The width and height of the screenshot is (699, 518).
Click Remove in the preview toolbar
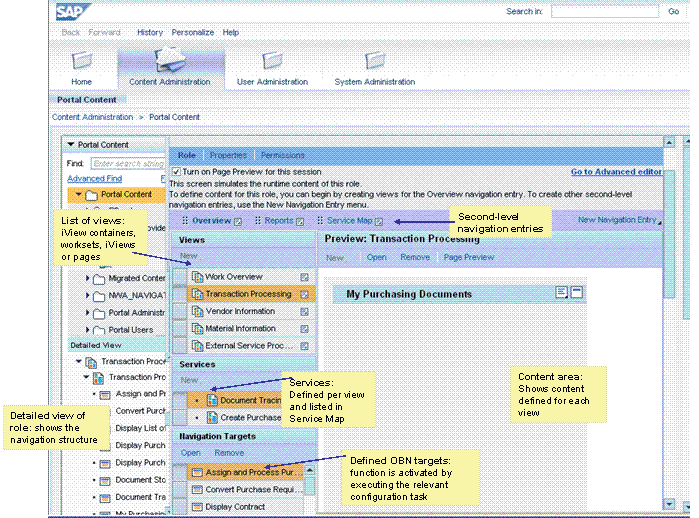pos(415,257)
